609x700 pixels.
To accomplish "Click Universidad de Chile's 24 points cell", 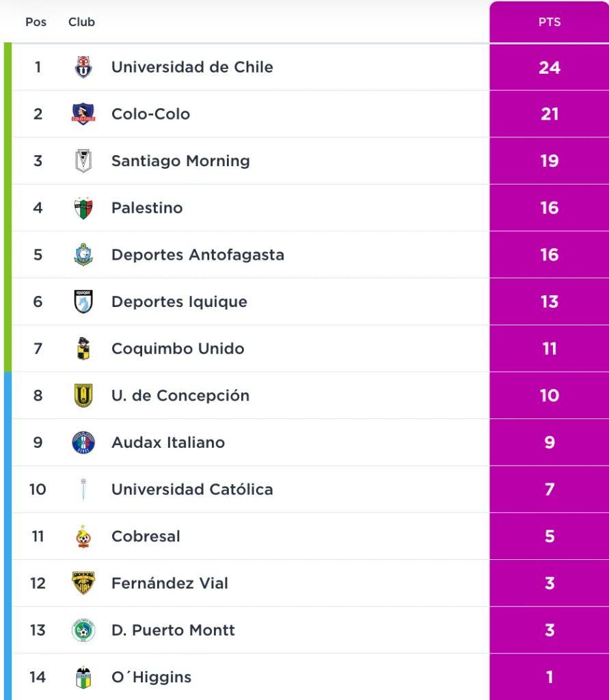I will [x=549, y=67].
